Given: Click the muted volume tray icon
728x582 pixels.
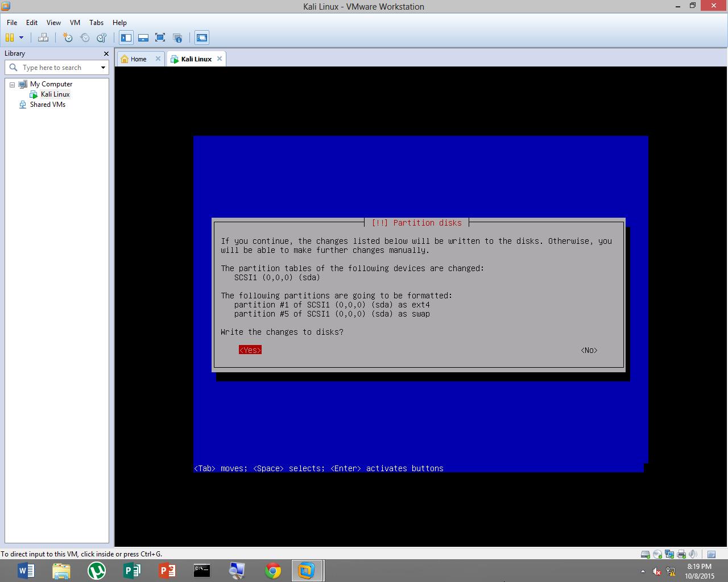Looking at the screenshot, I should tap(657, 571).
